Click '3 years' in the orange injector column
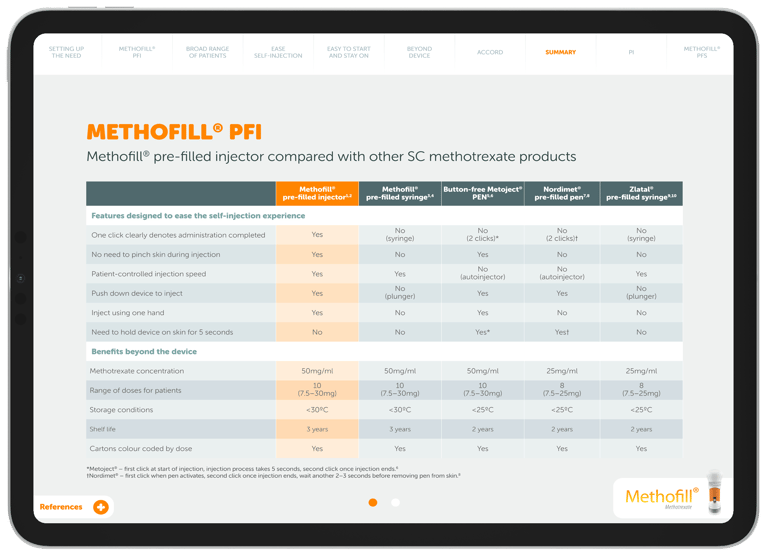Image resolution: width=768 pixels, height=557 pixels. coord(317,429)
